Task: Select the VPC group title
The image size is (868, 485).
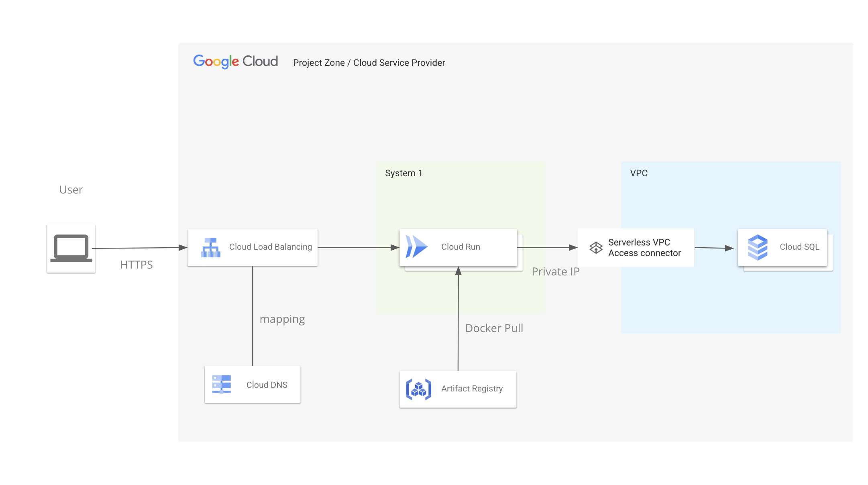Action: [638, 173]
